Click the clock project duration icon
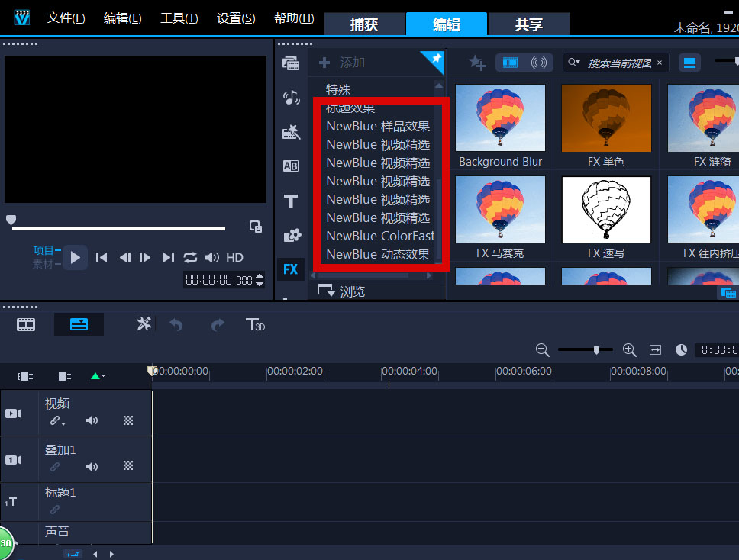 click(681, 349)
